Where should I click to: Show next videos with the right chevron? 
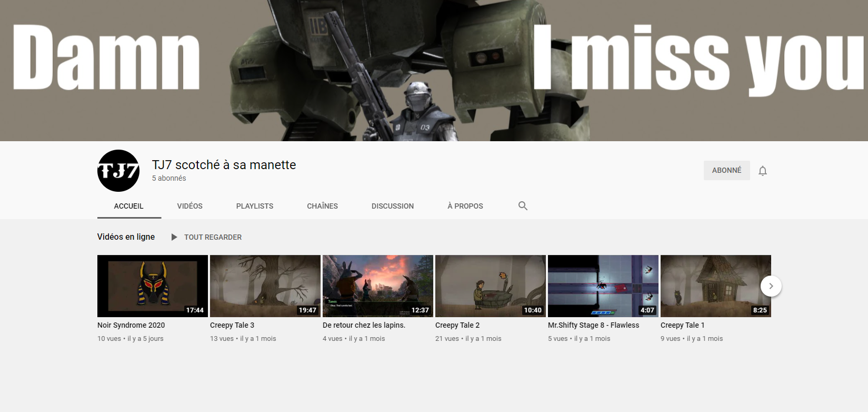tap(771, 286)
